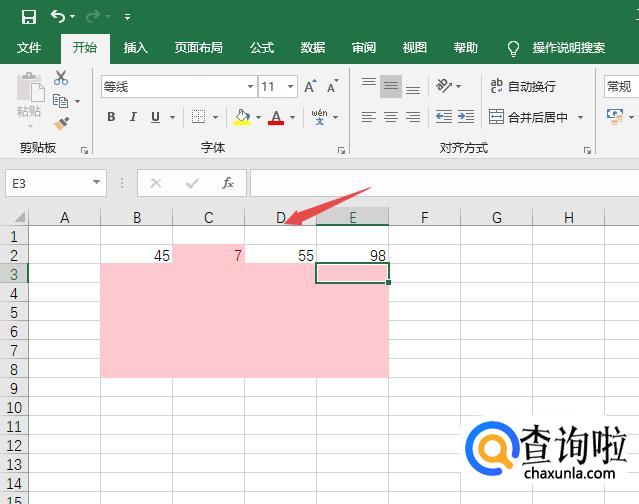This screenshot has width=639, height=504.
Task: Click the 合并后居中 button
Action: [x=528, y=117]
